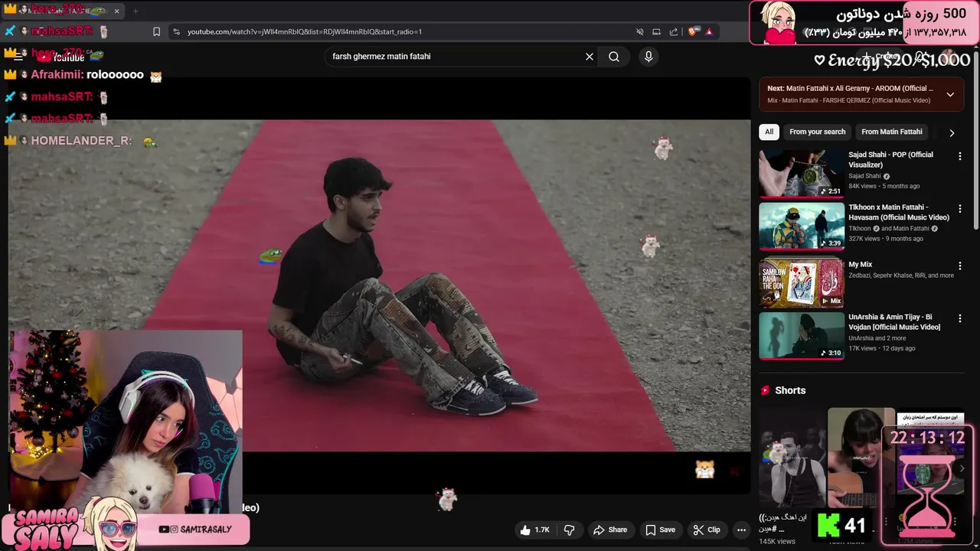Show more filter chips with right arrow
Viewport: 980px width, 551px height.
point(952,132)
